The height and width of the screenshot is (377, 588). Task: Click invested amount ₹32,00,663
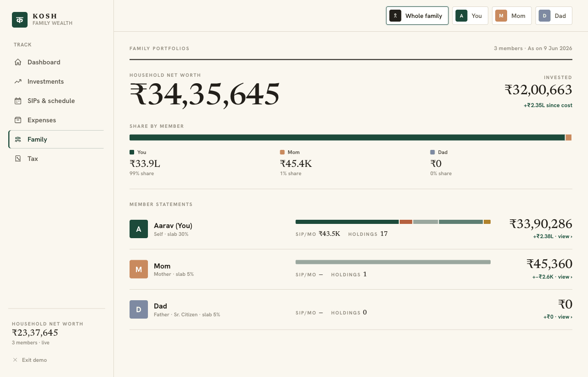[x=538, y=90]
